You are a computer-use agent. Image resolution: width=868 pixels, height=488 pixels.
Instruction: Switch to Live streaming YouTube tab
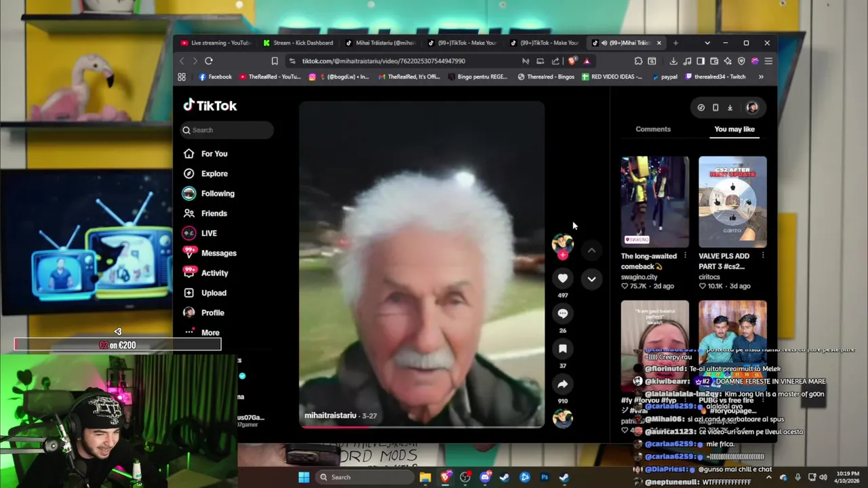216,43
